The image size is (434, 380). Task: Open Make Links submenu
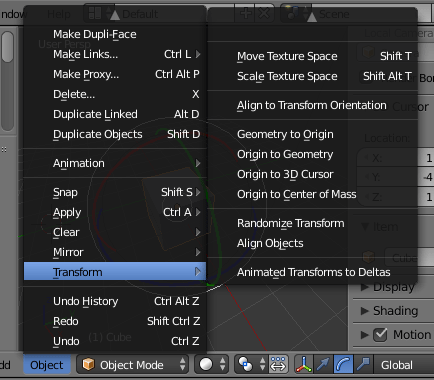pos(115,54)
